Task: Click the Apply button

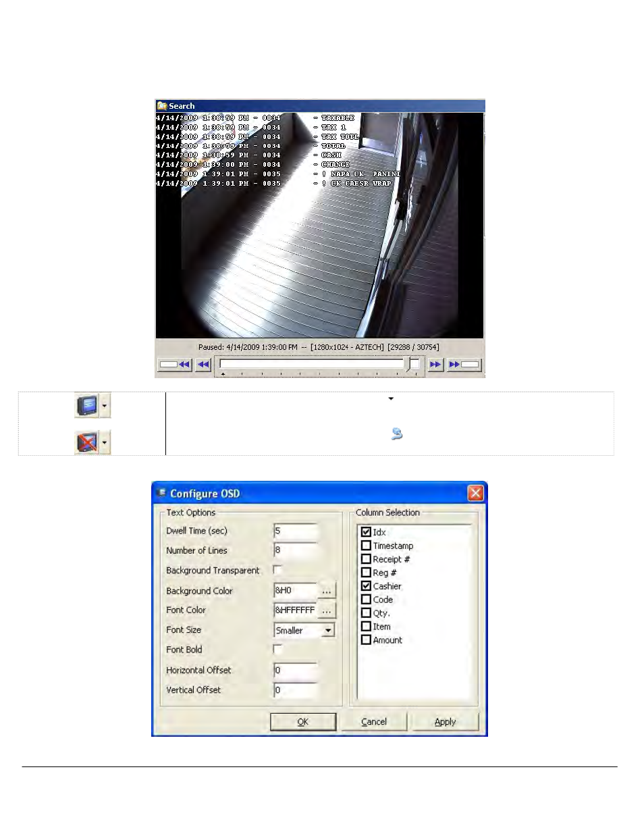Action: 446,722
